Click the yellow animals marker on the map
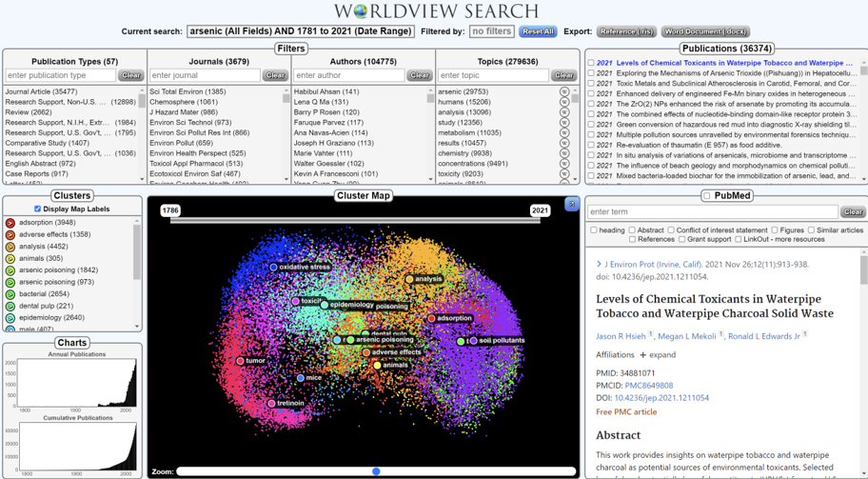The width and height of the screenshot is (868, 479). [x=377, y=366]
